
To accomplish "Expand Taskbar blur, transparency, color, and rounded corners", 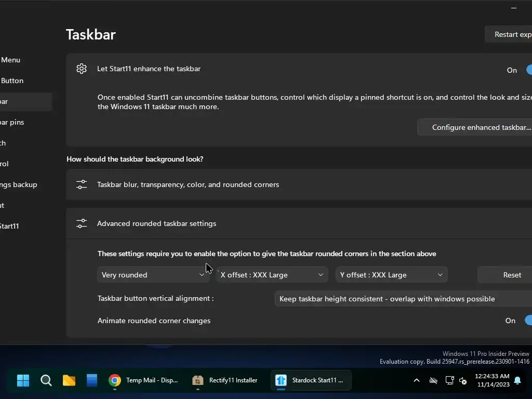I will pos(299,184).
